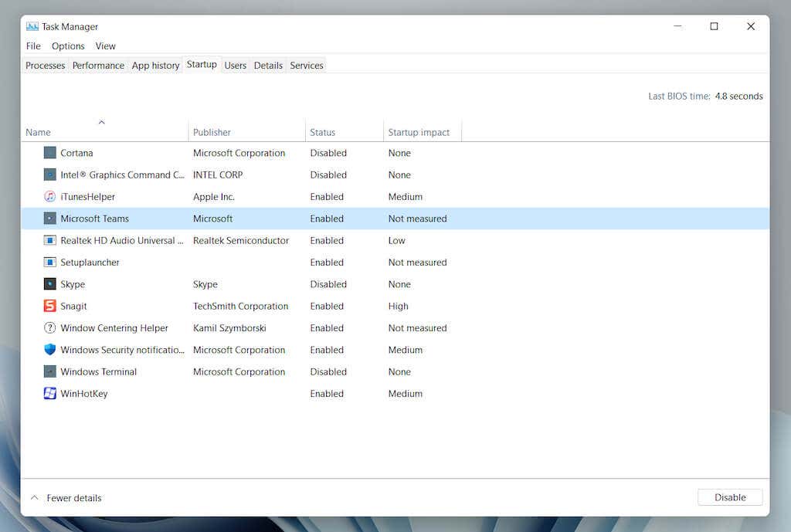
Task: Click the WinHotKey icon
Action: 50,394
